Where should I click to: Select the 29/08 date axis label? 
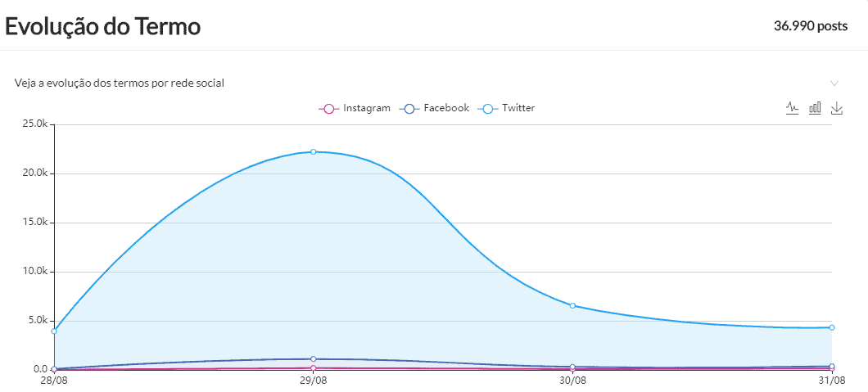tap(313, 381)
